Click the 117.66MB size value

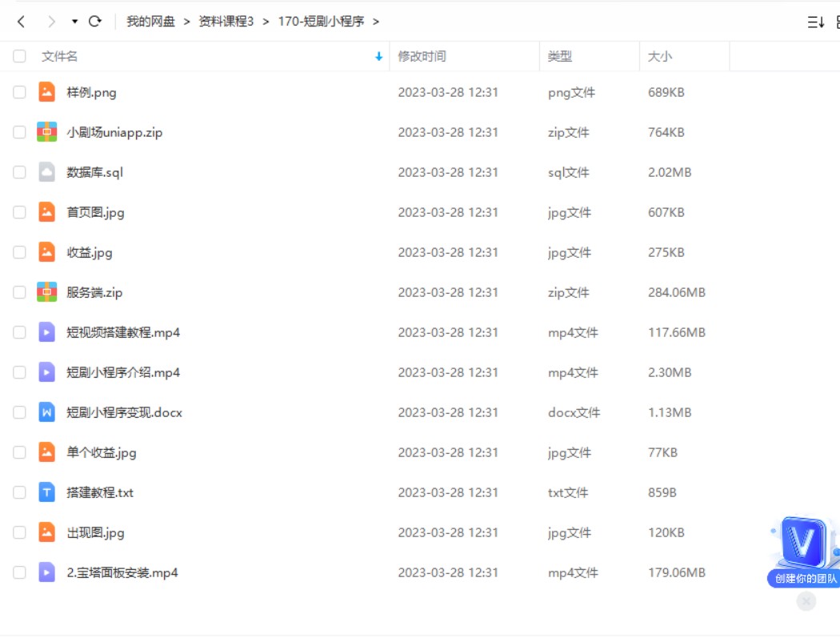(x=677, y=333)
